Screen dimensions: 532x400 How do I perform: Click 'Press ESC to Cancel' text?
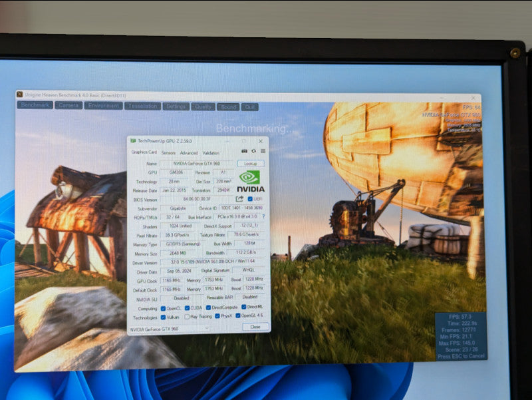(461, 356)
